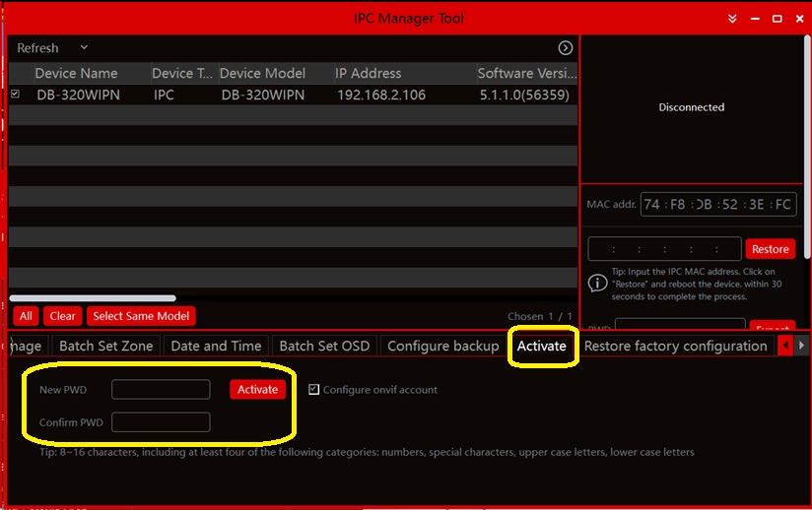The height and width of the screenshot is (510, 812).
Task: Maximize the IPC Manager Tool window
Action: (x=777, y=19)
